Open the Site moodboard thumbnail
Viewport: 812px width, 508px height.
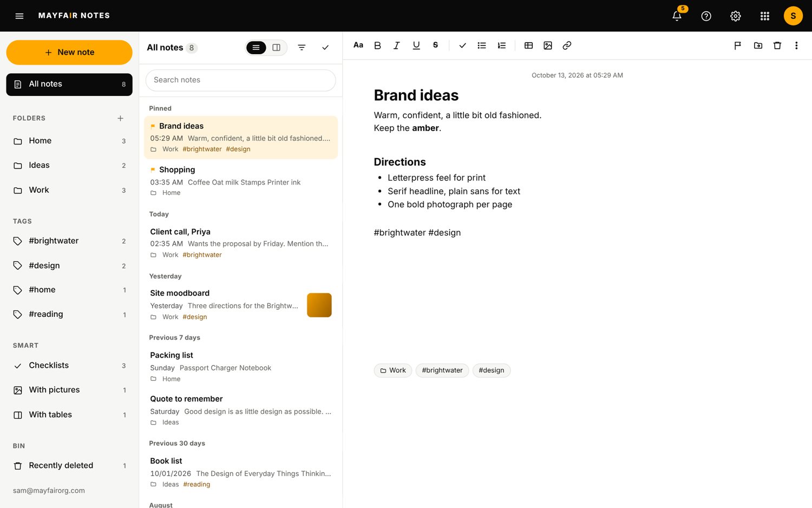tap(319, 305)
